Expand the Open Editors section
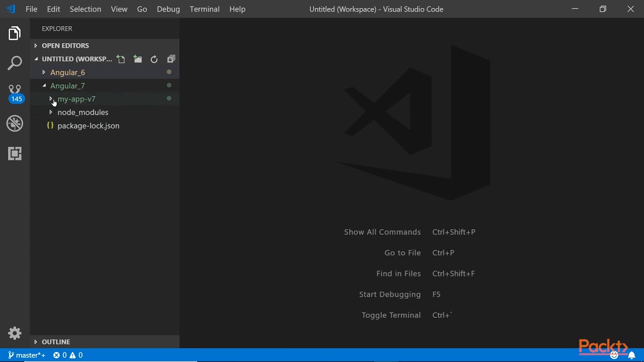The height and width of the screenshot is (362, 644). (36, 46)
